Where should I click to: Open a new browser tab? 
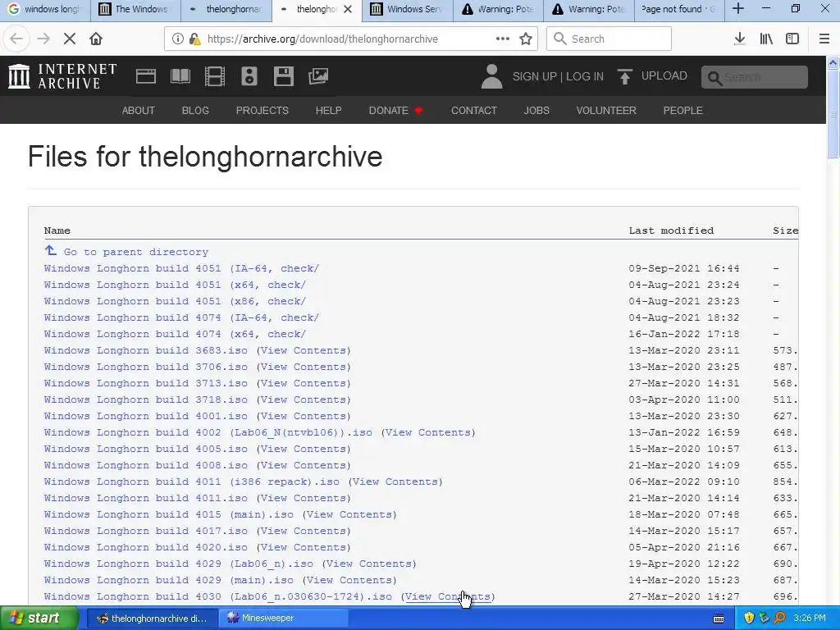click(x=738, y=9)
